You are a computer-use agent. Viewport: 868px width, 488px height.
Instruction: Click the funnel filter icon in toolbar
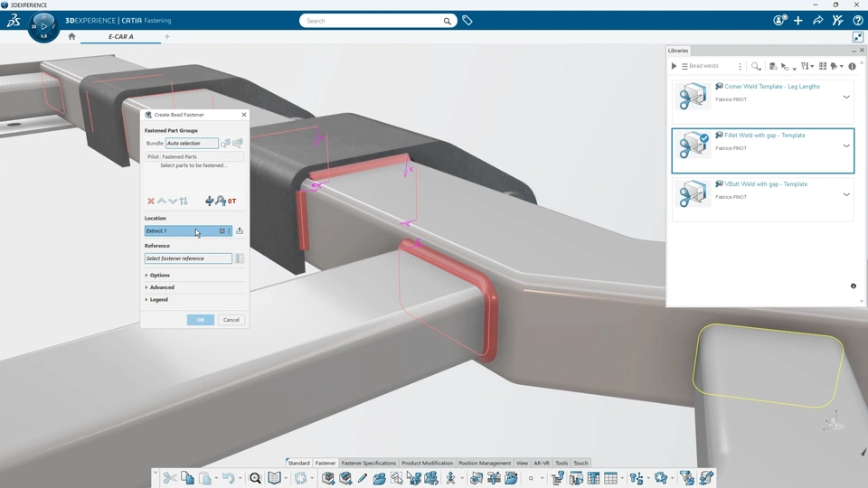pyautogui.click(x=687, y=478)
